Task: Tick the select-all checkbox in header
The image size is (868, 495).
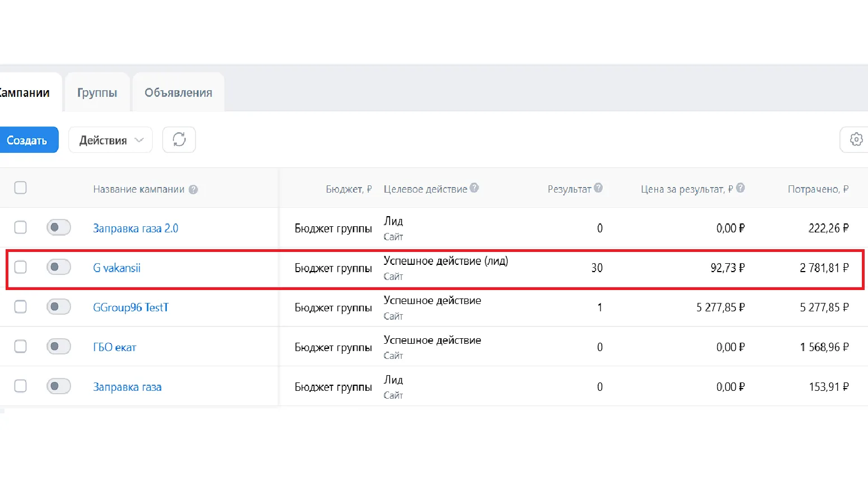Action: point(21,188)
